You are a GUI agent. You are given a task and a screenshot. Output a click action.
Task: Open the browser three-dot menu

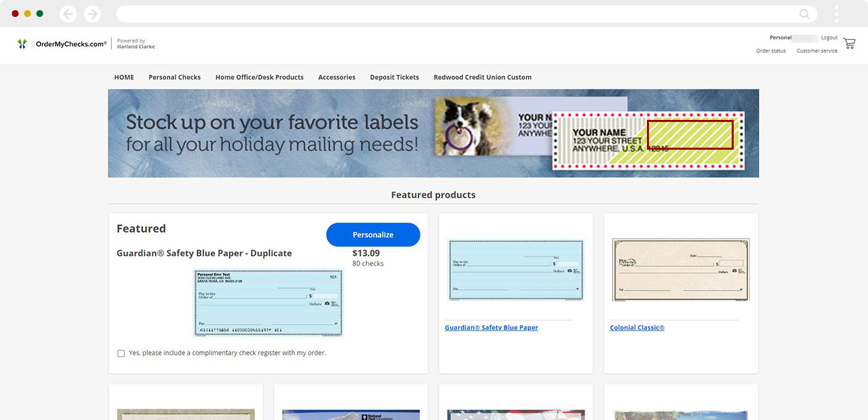click(x=837, y=14)
